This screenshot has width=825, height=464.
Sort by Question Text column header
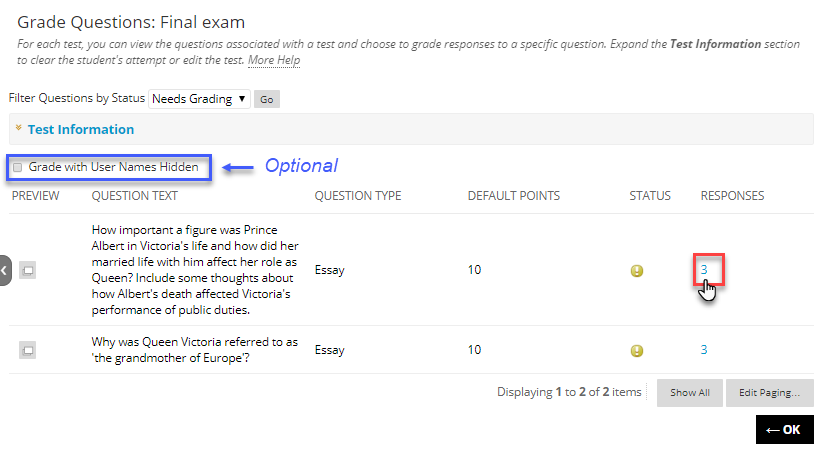[x=134, y=196]
